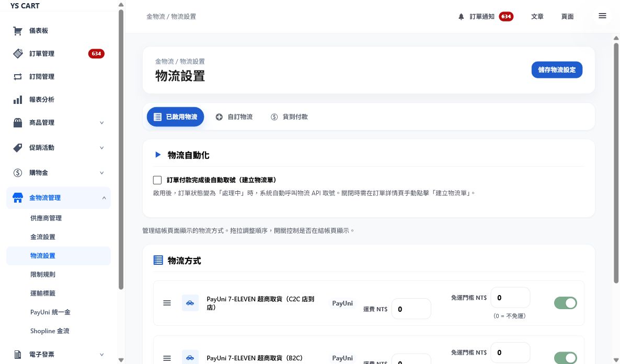Image resolution: width=620 pixels, height=364 pixels.
Task: Toggle the 7-ELEVEN B2C shipping switch
Action: [566, 358]
